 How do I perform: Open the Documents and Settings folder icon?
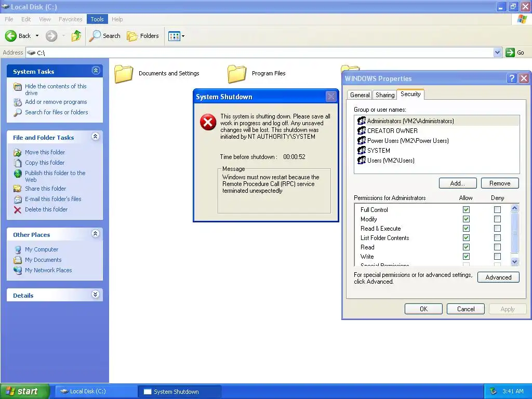point(124,74)
